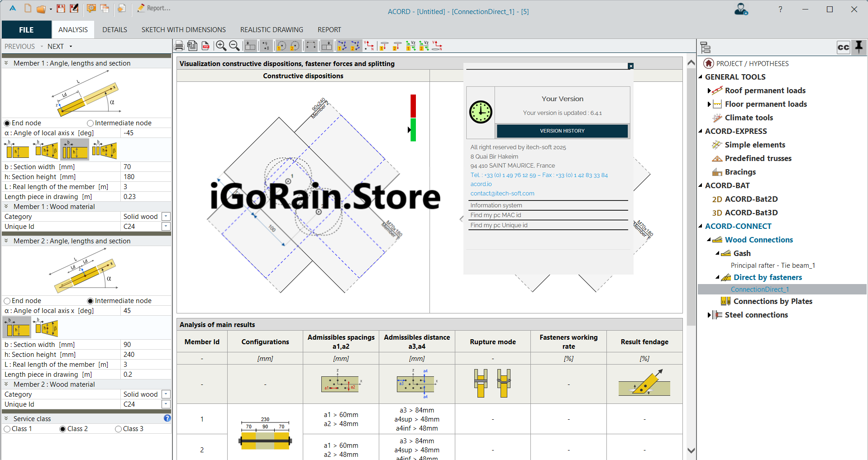Click the save icon in the title toolbar
The width and height of the screenshot is (868, 460).
pyautogui.click(x=61, y=8)
